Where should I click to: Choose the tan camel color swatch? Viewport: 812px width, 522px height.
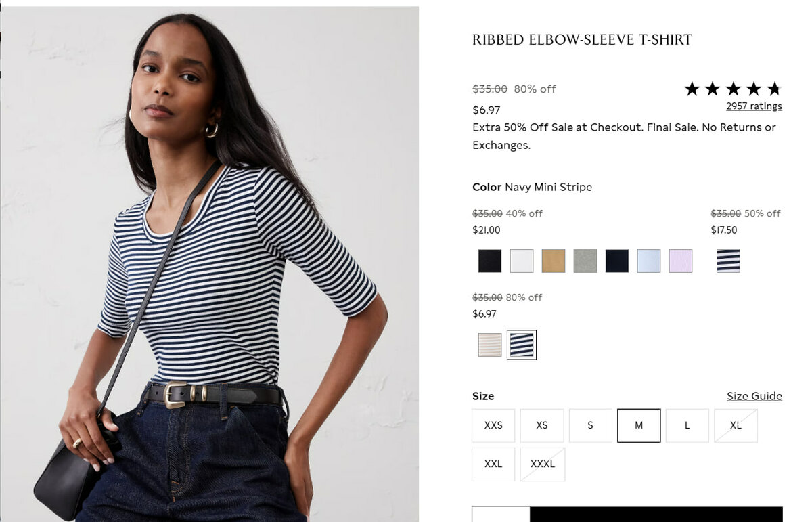pos(554,261)
